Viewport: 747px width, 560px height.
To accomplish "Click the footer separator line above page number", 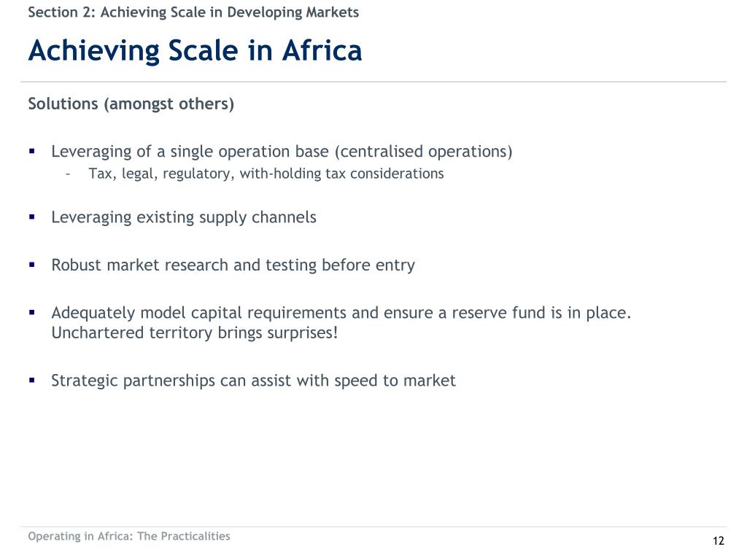I will (x=373, y=526).
